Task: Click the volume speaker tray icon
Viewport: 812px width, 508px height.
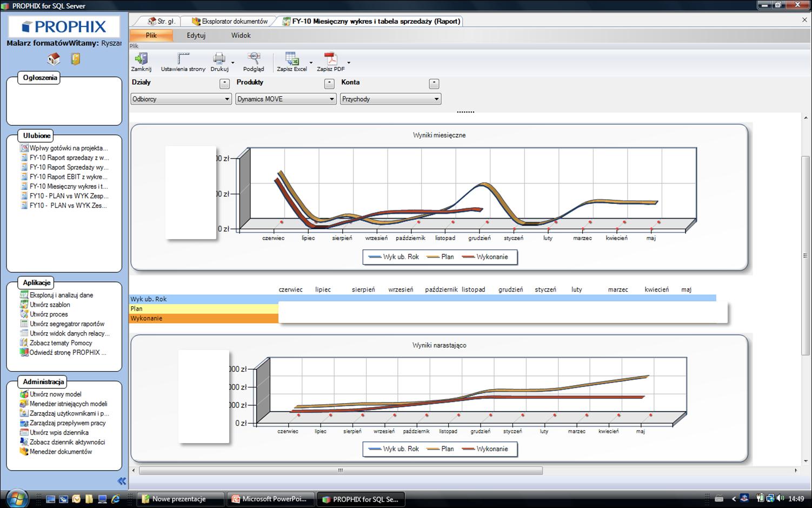Action: 779,498
